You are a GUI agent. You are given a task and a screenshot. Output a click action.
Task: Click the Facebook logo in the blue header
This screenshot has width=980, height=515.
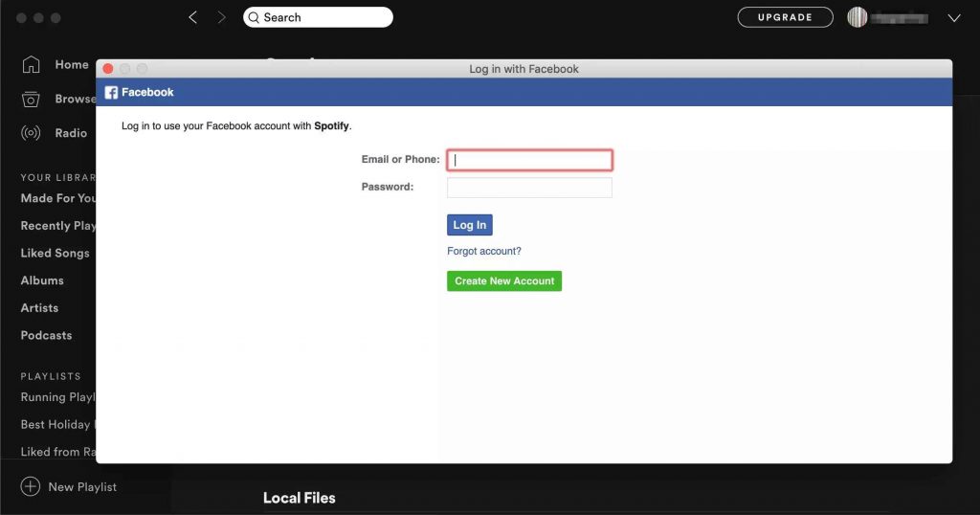pos(111,93)
